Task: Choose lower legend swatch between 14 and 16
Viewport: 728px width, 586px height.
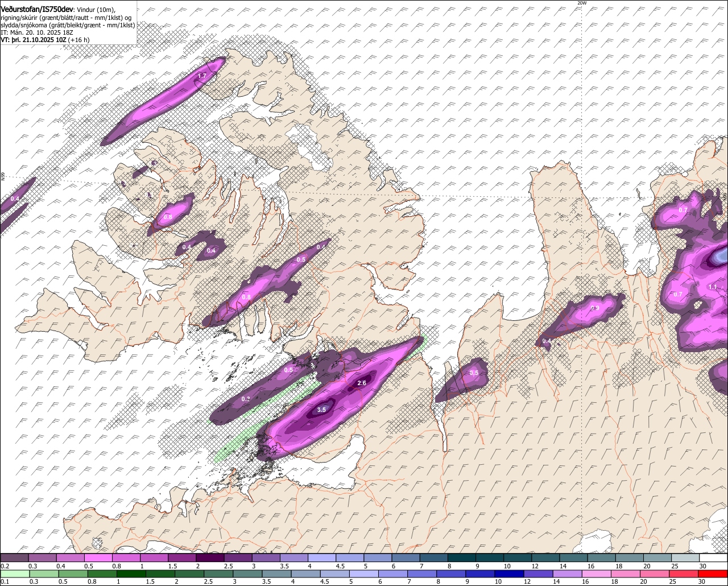Action: pyautogui.click(x=566, y=574)
